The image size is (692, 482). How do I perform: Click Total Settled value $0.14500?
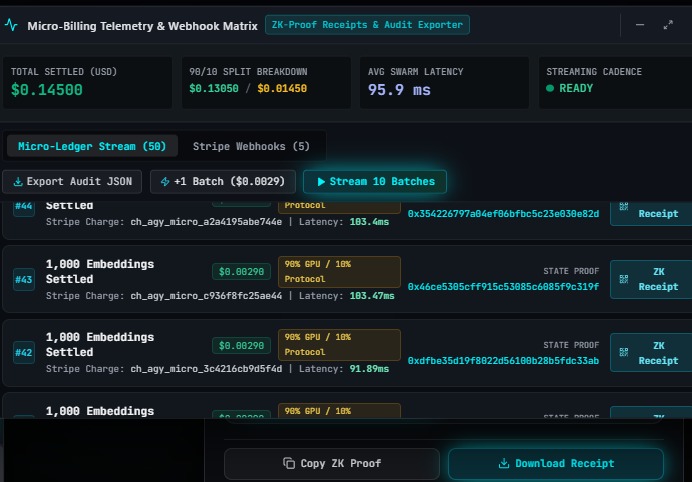tap(47, 90)
